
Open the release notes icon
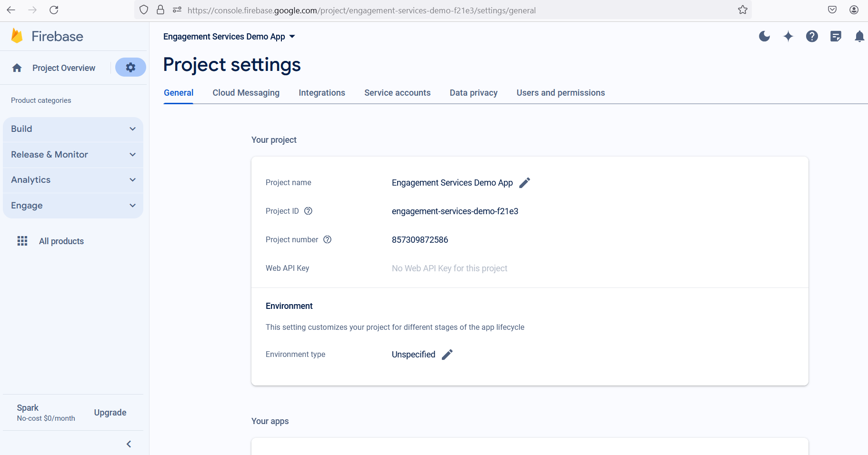(836, 36)
